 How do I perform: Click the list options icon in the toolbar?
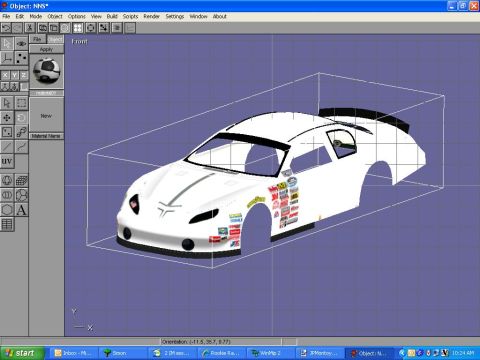(117, 28)
